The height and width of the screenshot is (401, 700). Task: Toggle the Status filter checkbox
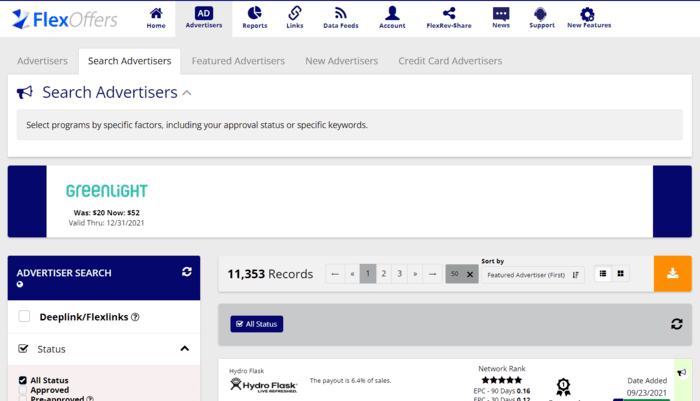pos(24,349)
